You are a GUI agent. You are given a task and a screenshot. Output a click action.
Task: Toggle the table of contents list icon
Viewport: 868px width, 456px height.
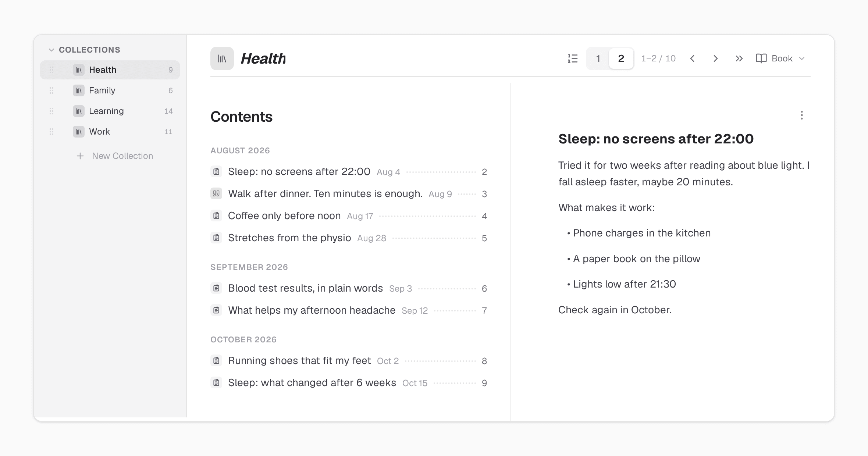(x=573, y=58)
